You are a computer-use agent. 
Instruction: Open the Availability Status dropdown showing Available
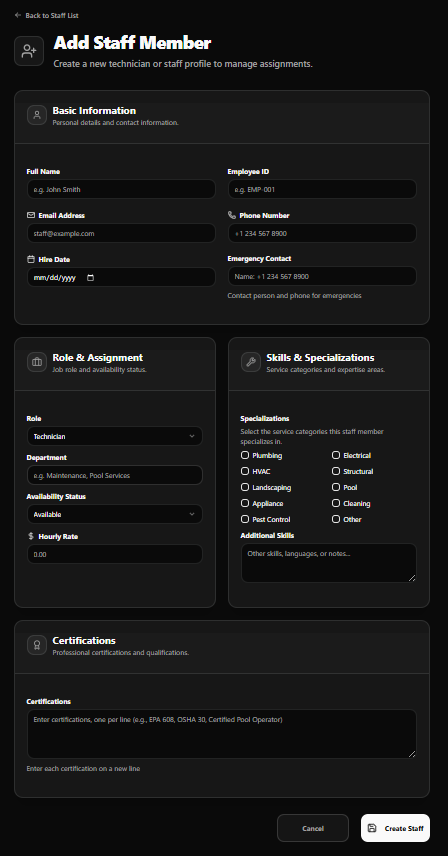(115, 514)
